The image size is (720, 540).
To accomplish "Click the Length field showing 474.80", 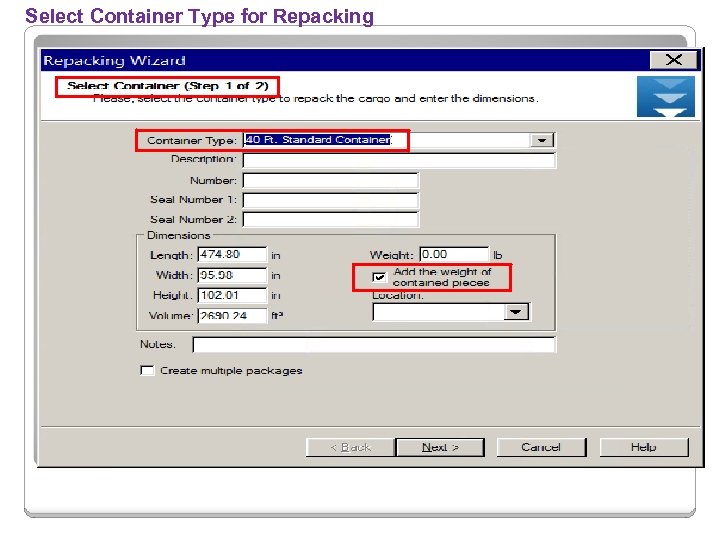I will (232, 254).
